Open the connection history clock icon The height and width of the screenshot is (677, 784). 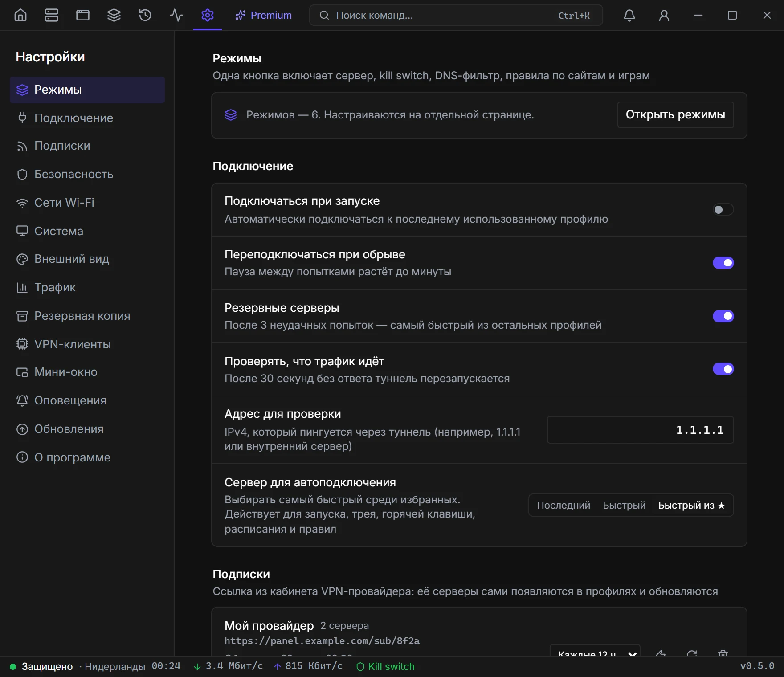coord(145,15)
